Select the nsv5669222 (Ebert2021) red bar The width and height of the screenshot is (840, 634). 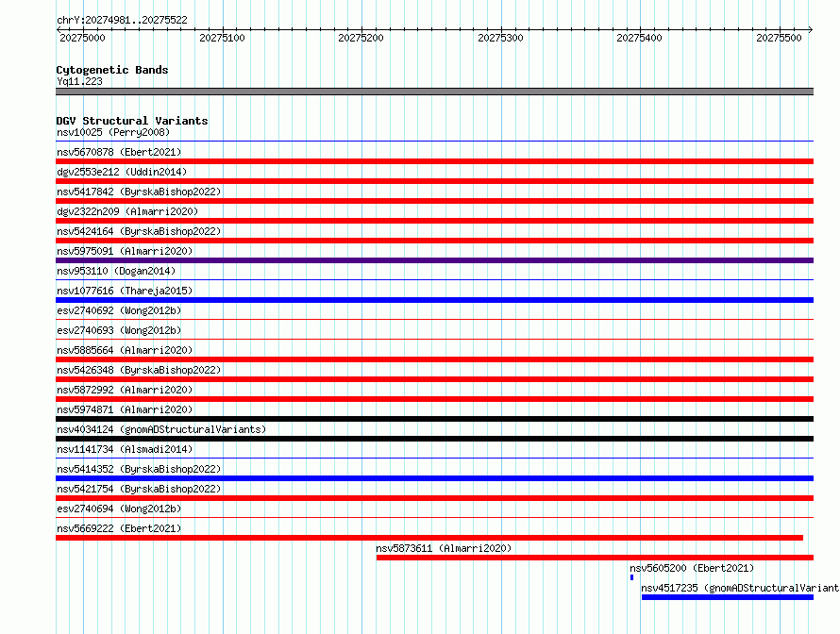(x=429, y=538)
